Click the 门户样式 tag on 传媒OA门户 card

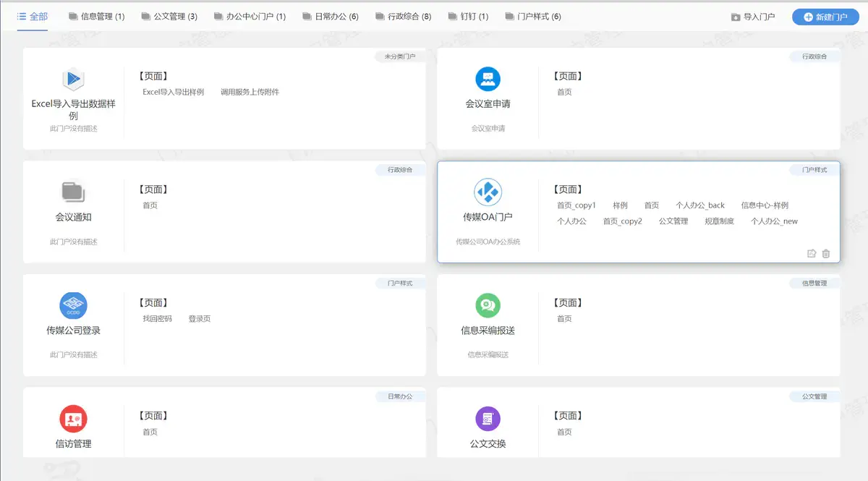pyautogui.click(x=814, y=170)
